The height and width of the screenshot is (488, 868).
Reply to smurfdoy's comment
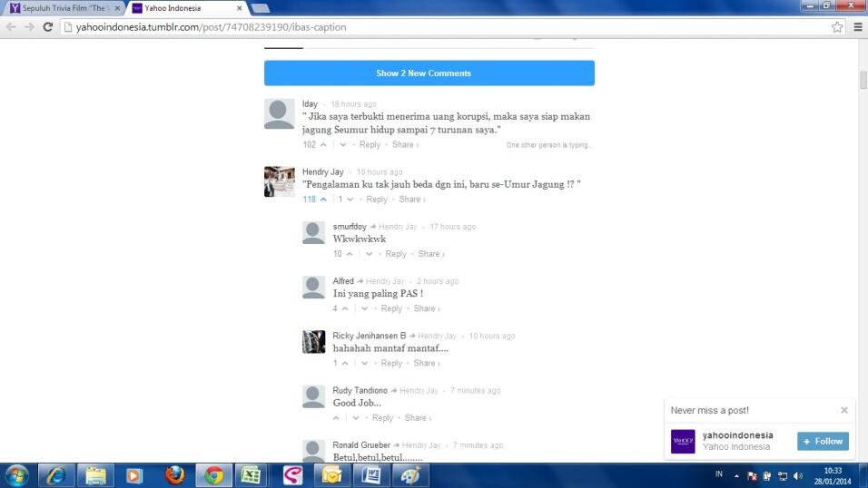tap(396, 254)
